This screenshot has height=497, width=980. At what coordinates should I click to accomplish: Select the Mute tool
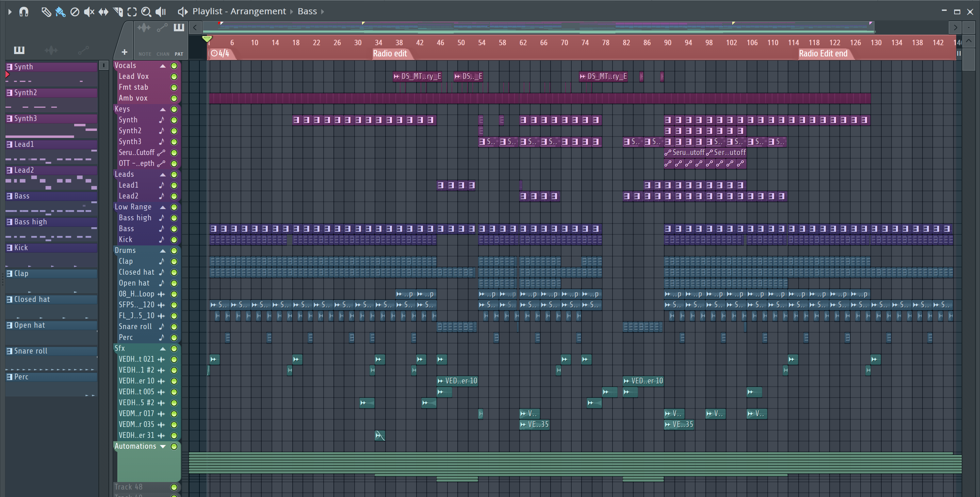pos(88,12)
